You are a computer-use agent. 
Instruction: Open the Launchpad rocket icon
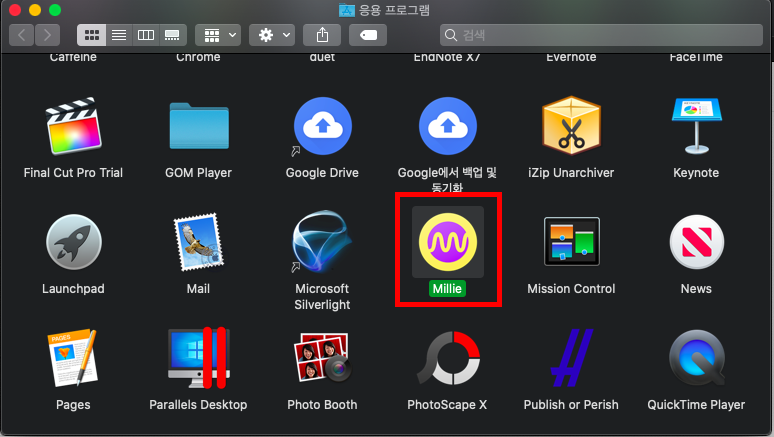74,242
